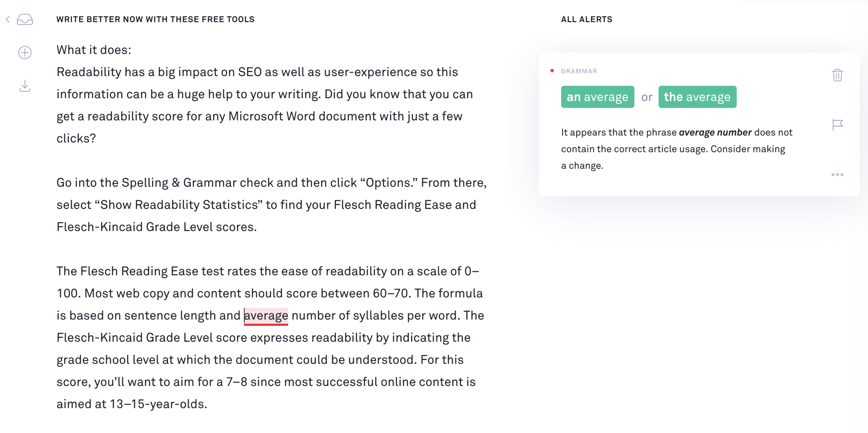The height and width of the screenshot is (433, 868).
Task: Dismiss the alert with the trash icon
Action: point(837,75)
